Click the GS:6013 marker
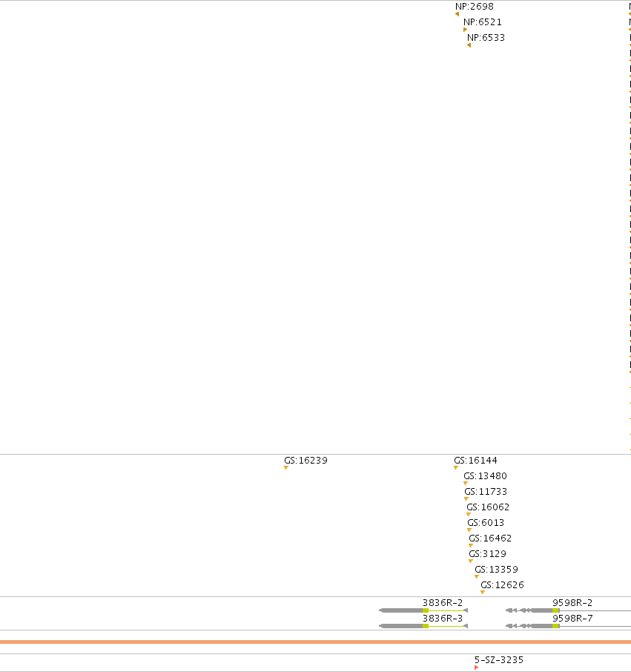Screen dimensions: 631x672 [x=469, y=530]
